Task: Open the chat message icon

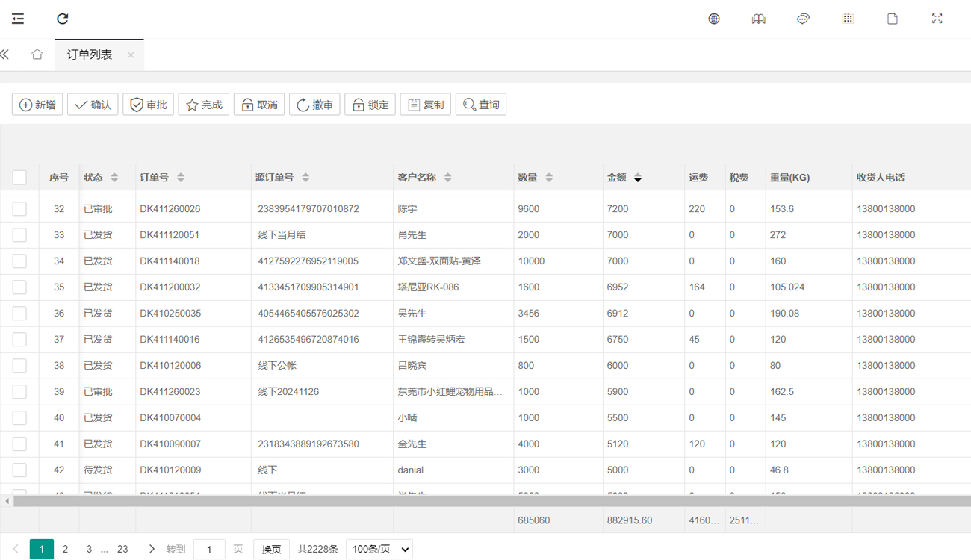Action: click(803, 19)
